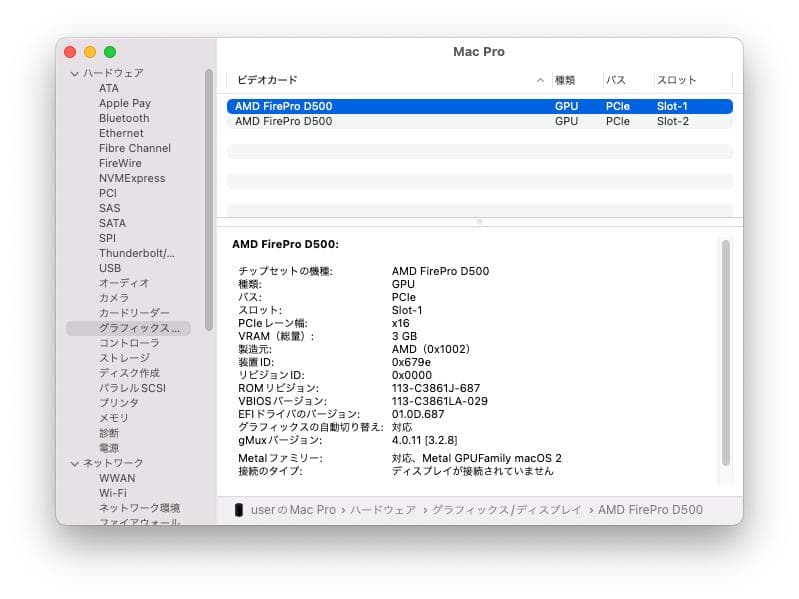799x599 pixels.
Task: Click the detail pane vertical scrollbar
Action: [x=726, y=352]
